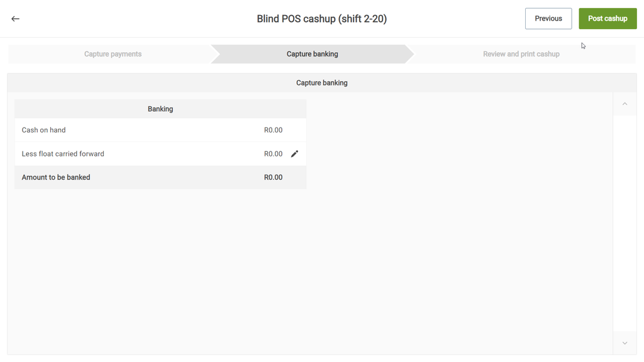Click the Less float carried forward label
The height and width of the screenshot is (362, 644).
(x=63, y=154)
